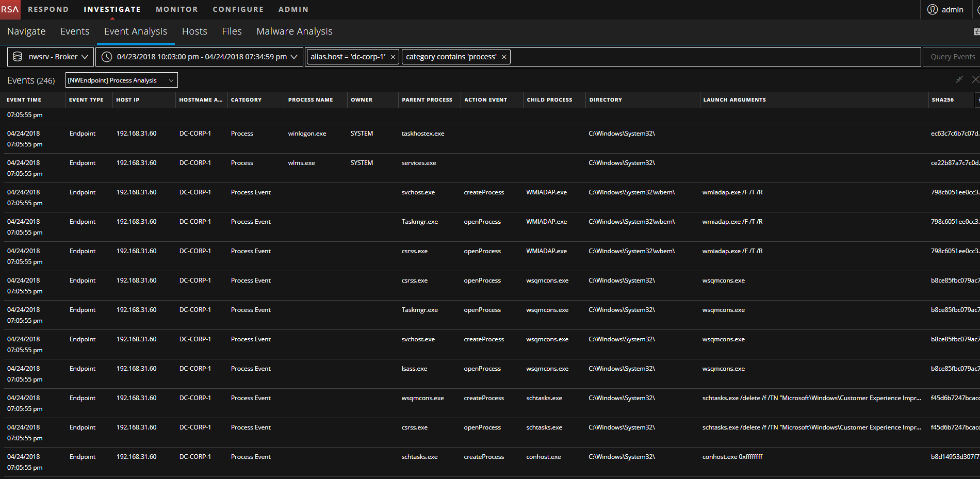This screenshot has width=980, height=479.
Task: Remove the category contains 'process' filter
Action: (x=504, y=57)
